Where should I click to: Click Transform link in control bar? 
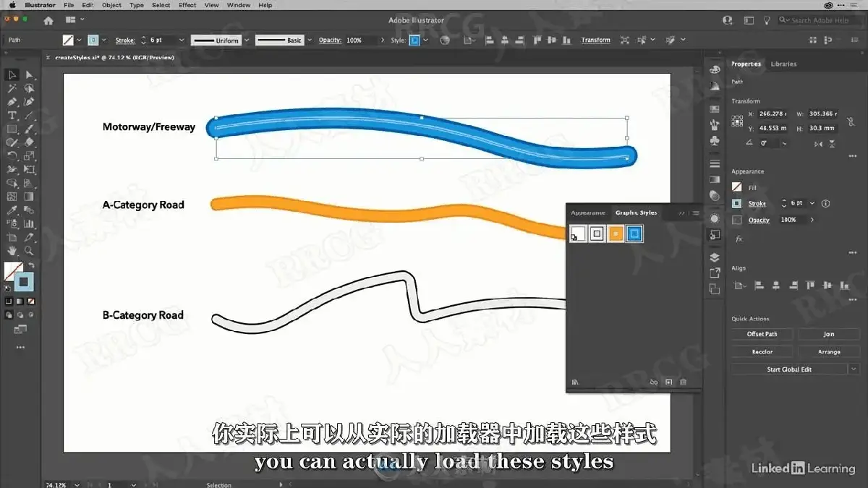pyautogui.click(x=595, y=40)
